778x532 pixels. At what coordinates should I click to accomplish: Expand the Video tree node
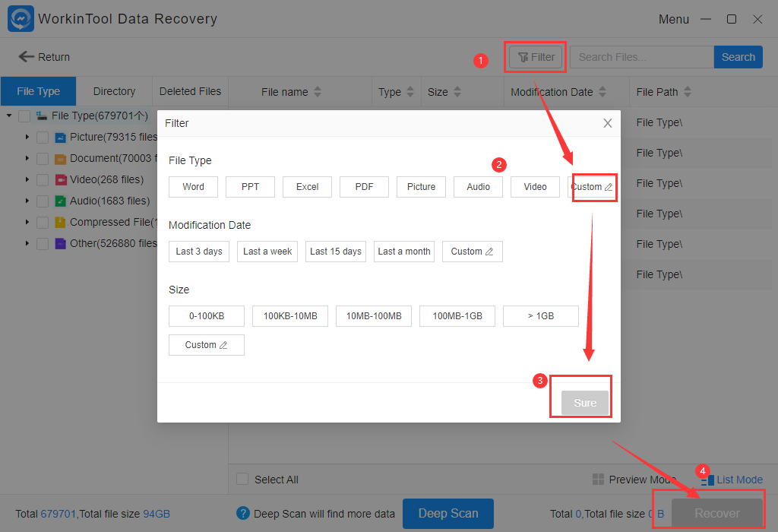coord(27,179)
